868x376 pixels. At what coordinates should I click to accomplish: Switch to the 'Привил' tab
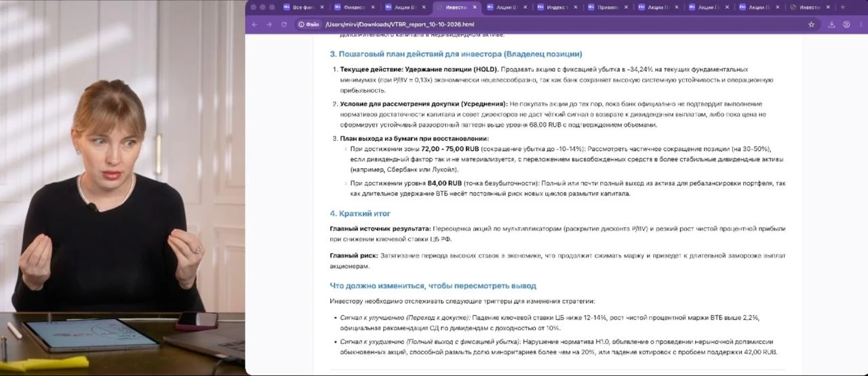click(x=608, y=7)
